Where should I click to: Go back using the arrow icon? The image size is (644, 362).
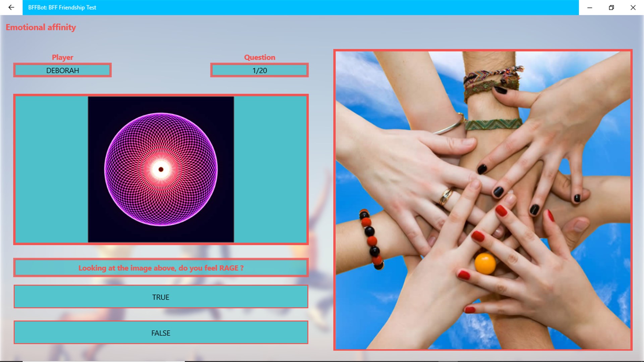11,7
